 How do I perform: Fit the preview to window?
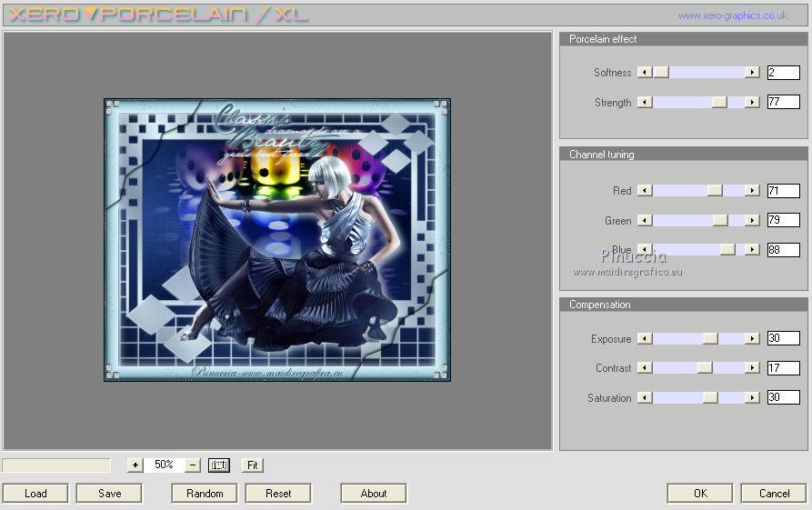253,465
